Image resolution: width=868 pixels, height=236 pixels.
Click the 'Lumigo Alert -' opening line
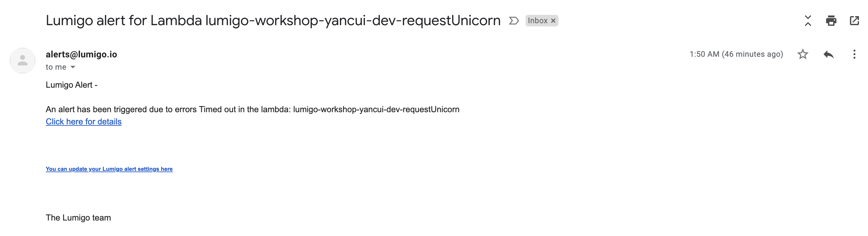coord(72,85)
